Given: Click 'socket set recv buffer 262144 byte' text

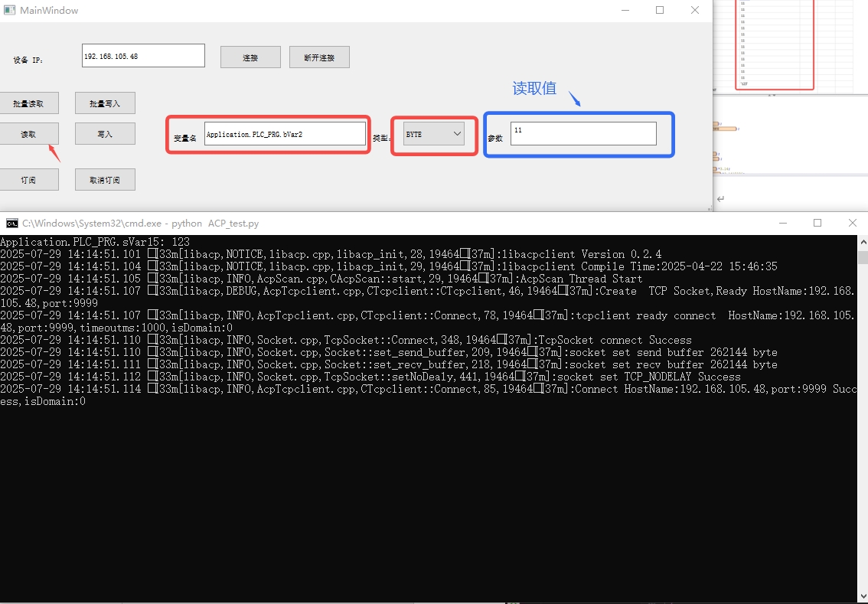Looking at the screenshot, I should 674,364.
